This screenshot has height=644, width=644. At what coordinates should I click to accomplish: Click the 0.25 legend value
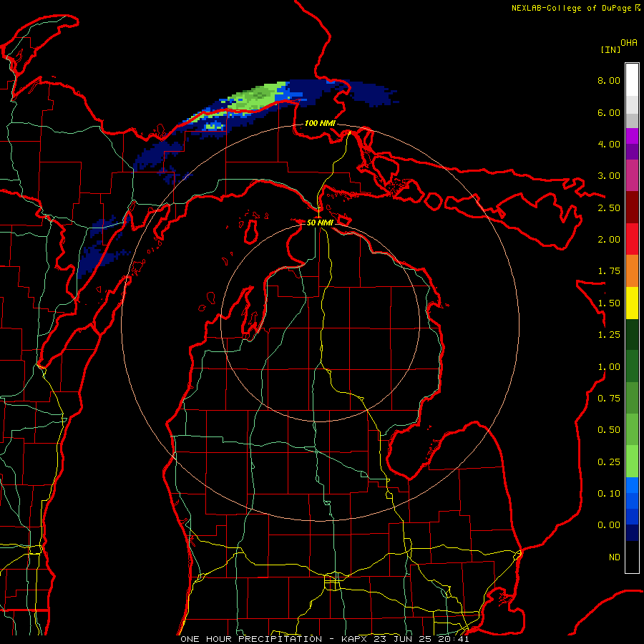click(609, 462)
